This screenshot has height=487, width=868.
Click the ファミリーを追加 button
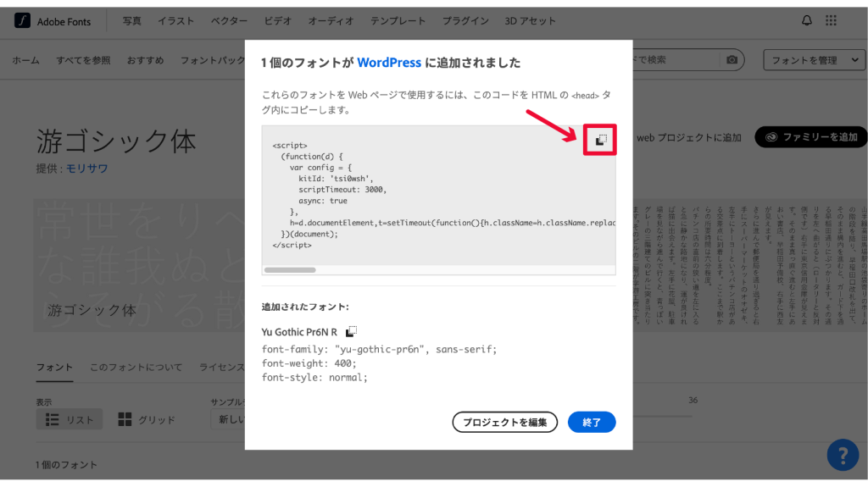pyautogui.click(x=811, y=137)
